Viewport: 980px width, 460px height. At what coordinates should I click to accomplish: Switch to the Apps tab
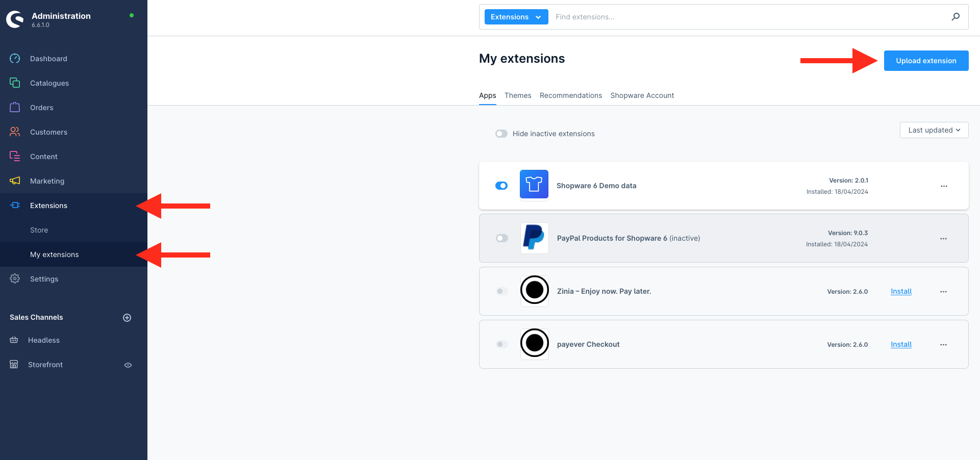click(488, 95)
